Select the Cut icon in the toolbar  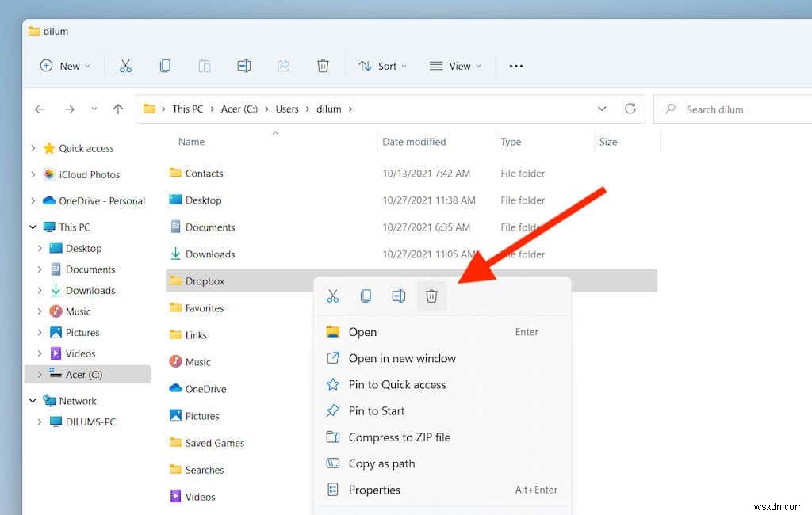(125, 66)
